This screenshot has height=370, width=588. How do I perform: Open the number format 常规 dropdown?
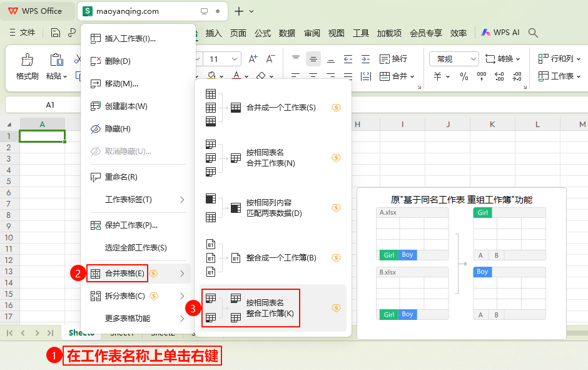[454, 59]
